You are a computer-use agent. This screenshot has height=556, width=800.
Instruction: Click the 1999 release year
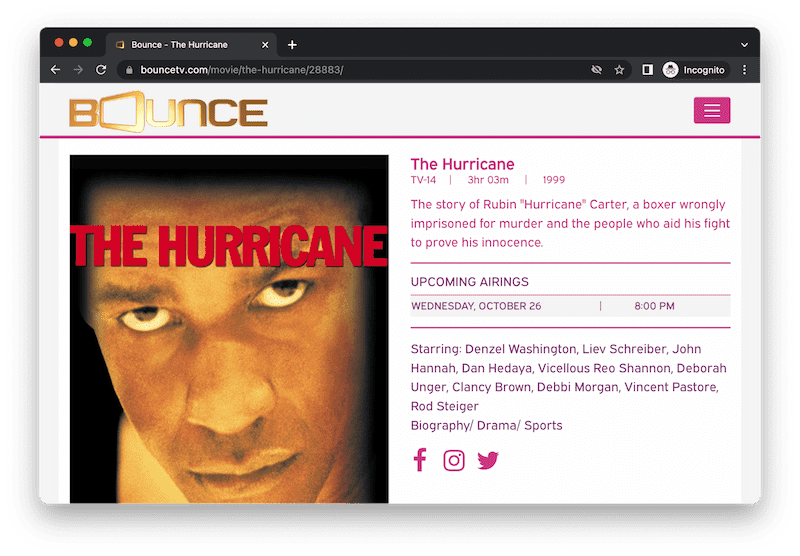point(554,180)
